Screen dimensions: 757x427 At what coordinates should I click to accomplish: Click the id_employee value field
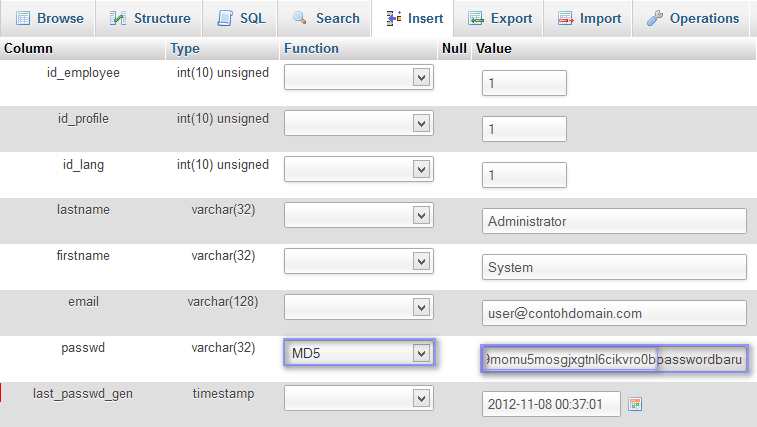(x=524, y=83)
